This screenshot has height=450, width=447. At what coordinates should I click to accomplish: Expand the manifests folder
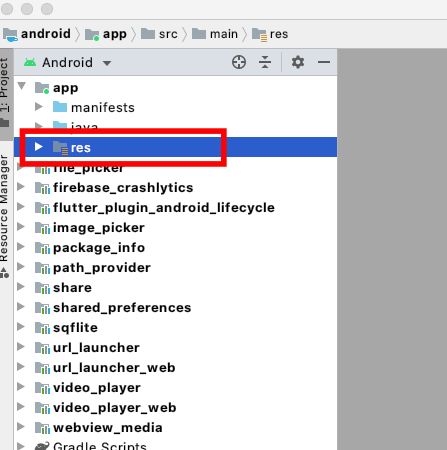click(x=39, y=107)
